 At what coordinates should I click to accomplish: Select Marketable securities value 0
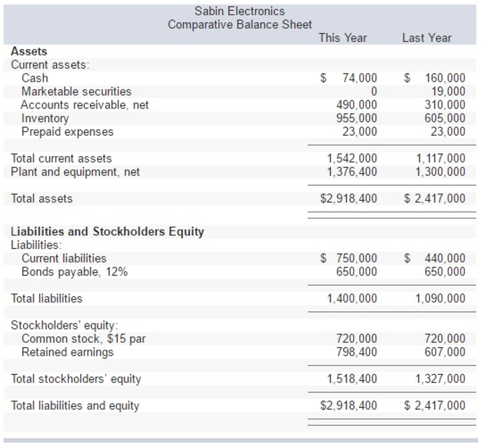(x=374, y=92)
